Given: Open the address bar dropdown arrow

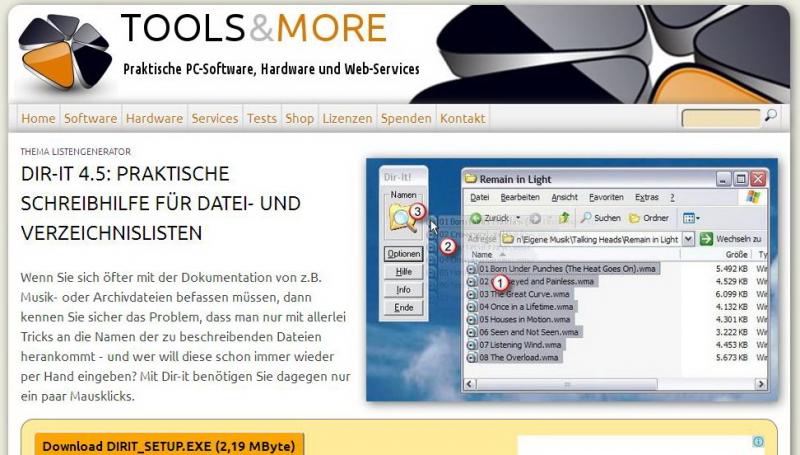Looking at the screenshot, I should point(688,239).
